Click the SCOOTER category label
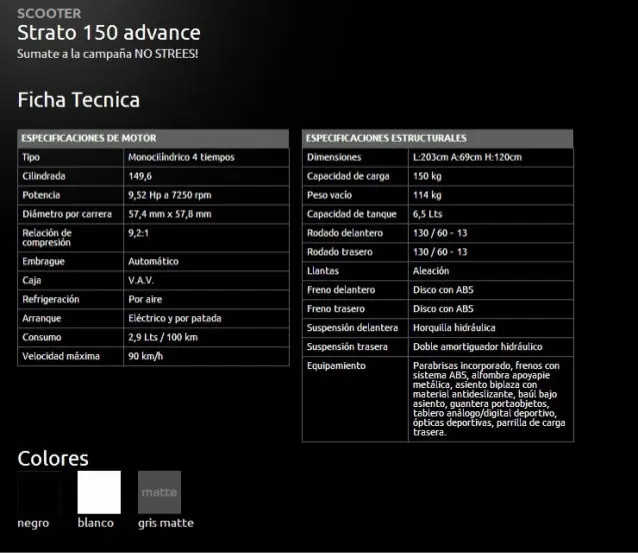 pyautogui.click(x=49, y=13)
